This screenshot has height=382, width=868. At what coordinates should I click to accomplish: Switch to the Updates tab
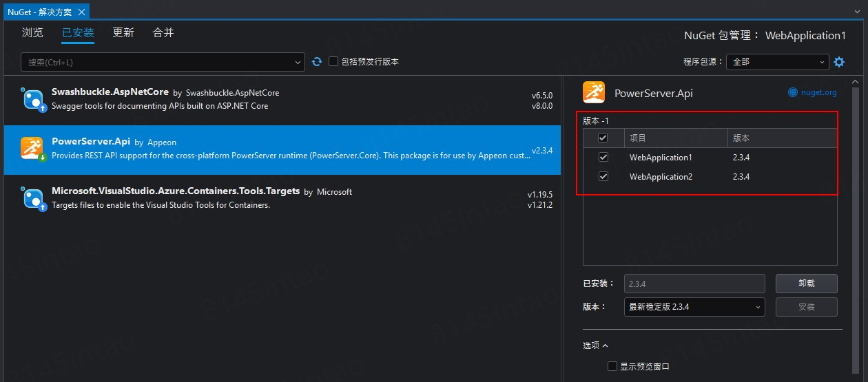tap(123, 32)
